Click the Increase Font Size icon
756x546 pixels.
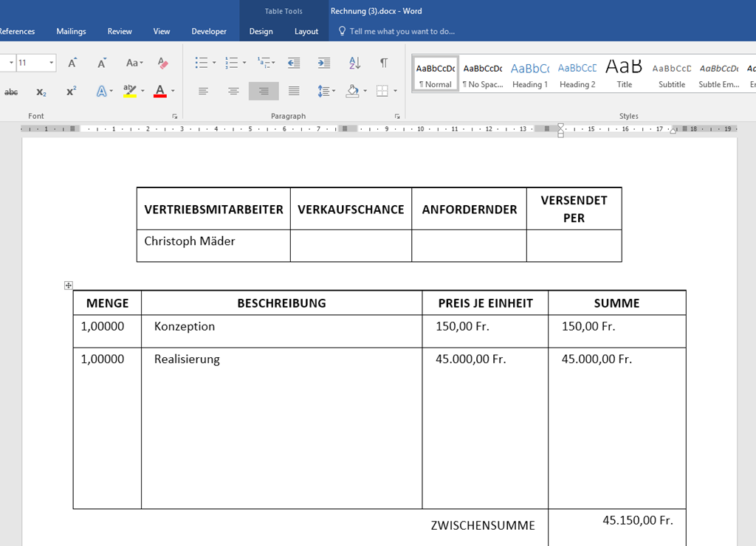click(x=72, y=63)
